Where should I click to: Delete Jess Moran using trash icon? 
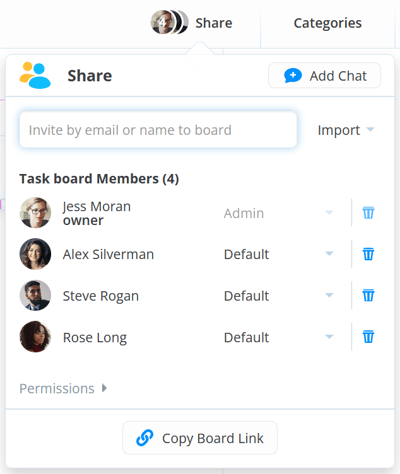coord(368,213)
